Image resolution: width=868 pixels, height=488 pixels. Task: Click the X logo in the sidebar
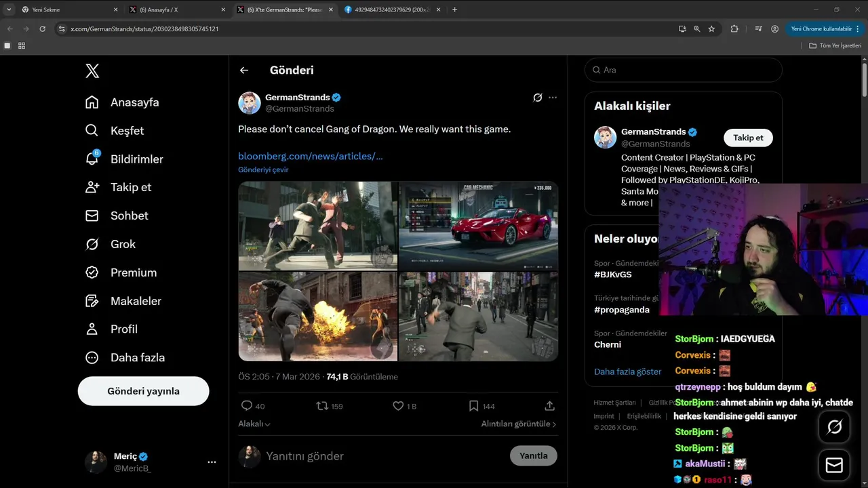92,70
